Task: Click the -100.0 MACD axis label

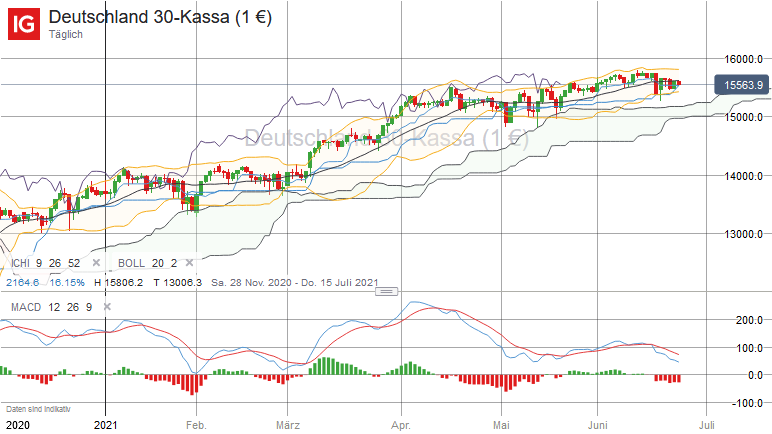Action: (x=747, y=403)
